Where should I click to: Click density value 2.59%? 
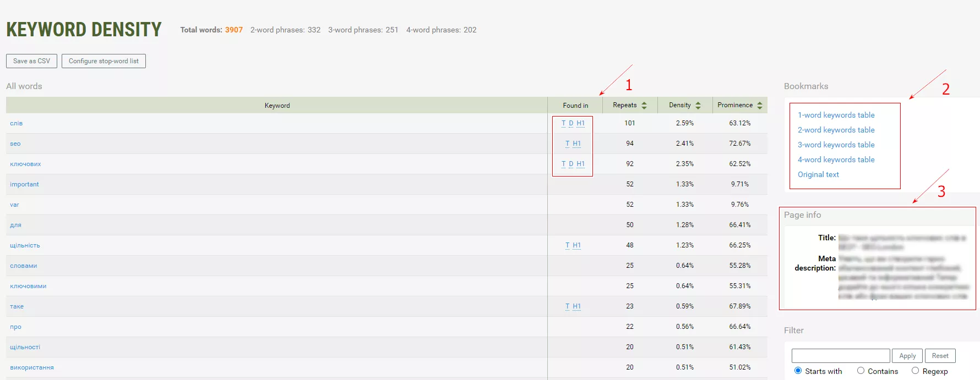click(685, 123)
